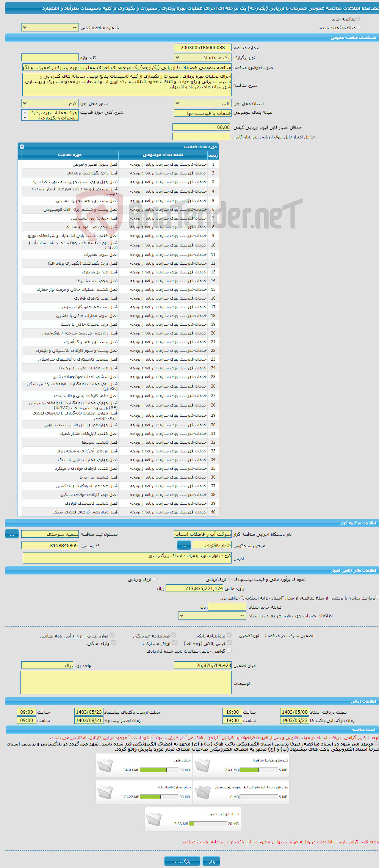
Task: Click row 13 activity فصل اول: بهره‌برداری
Action: click(100, 272)
